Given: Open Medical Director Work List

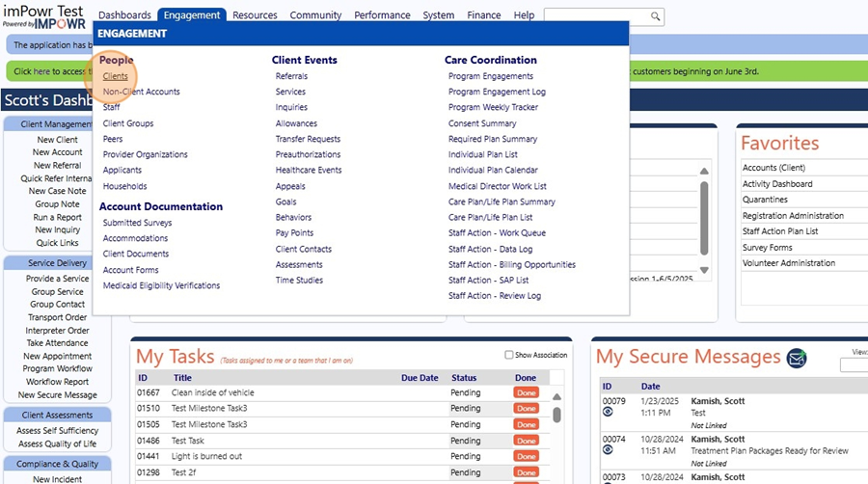Looking at the screenshot, I should click(x=497, y=186).
